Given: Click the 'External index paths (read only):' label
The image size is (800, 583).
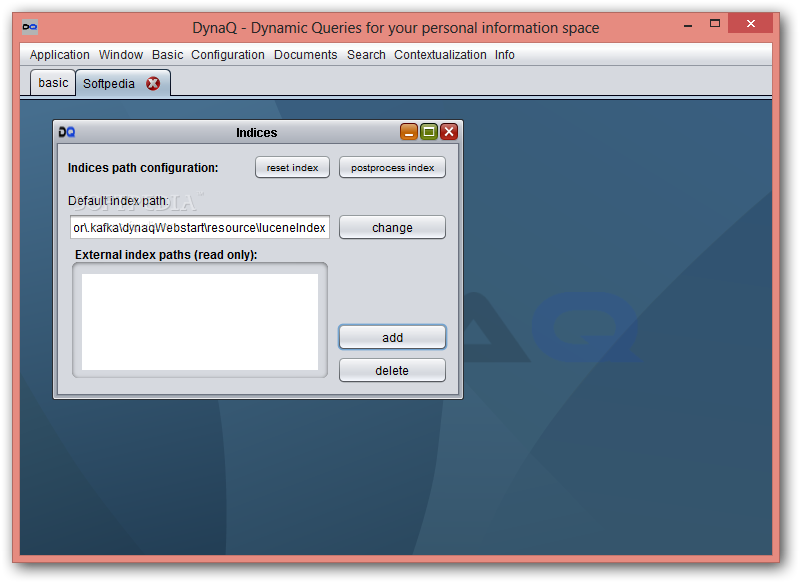Looking at the screenshot, I should pyautogui.click(x=166, y=255).
